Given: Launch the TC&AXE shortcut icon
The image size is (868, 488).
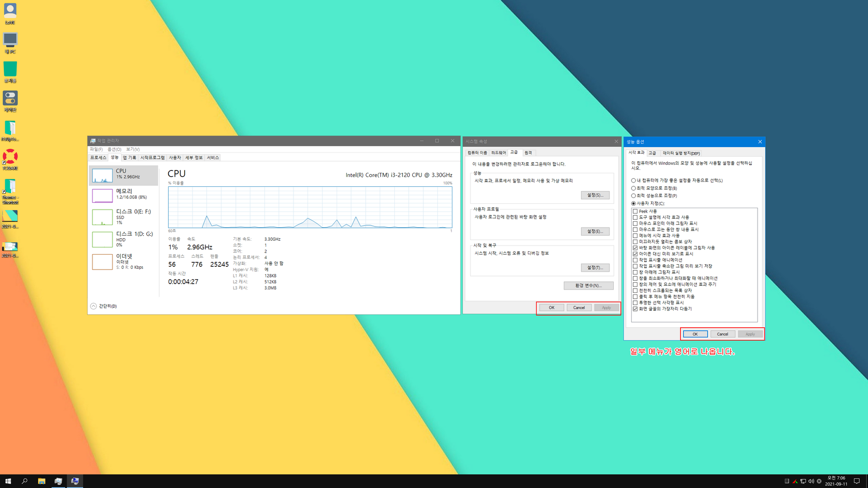Looking at the screenshot, I should pos(10,160).
